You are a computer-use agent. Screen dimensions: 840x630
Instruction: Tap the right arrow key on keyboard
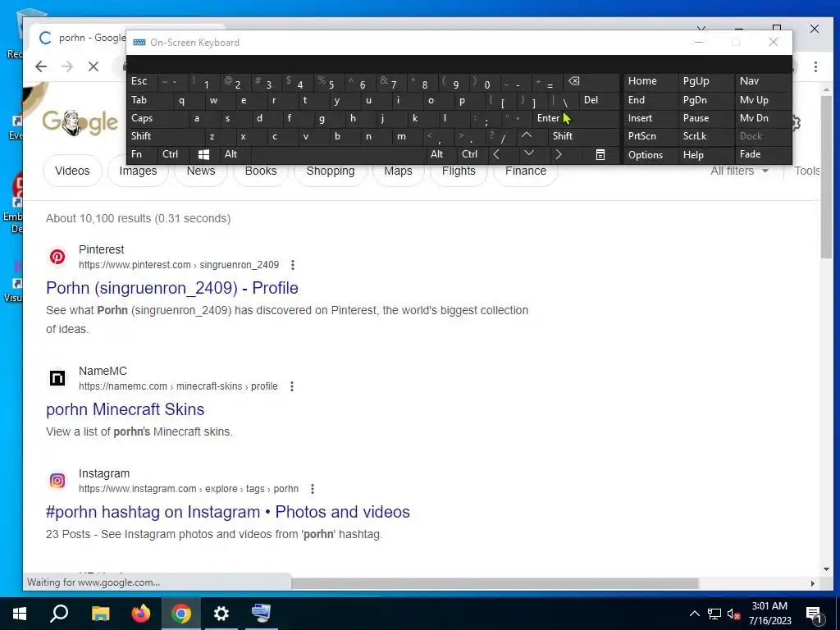[558, 155]
